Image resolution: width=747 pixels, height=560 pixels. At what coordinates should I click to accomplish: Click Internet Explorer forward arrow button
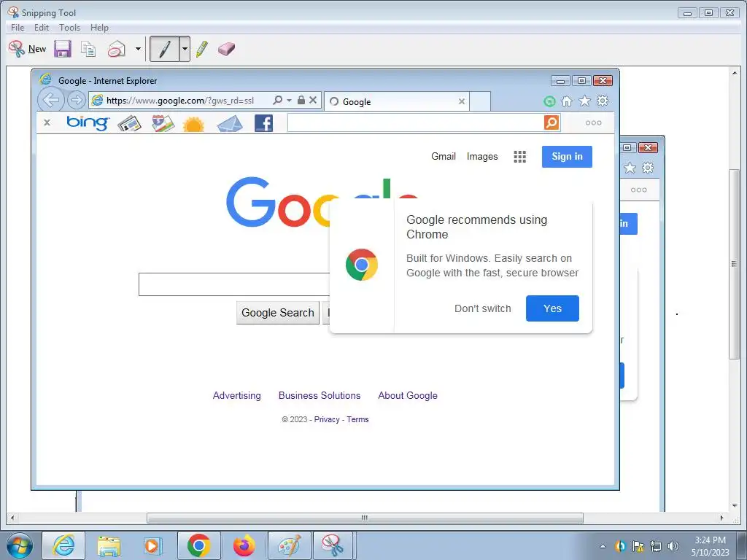pos(76,100)
